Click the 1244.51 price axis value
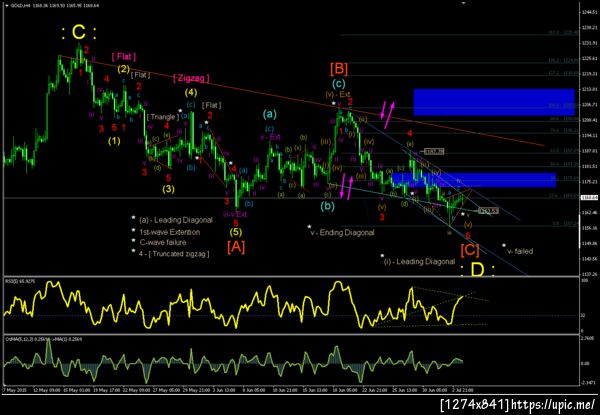 (x=590, y=12)
